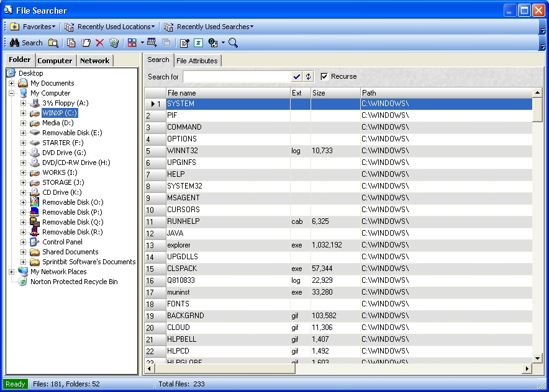Click the recycle bin toolbar icon
Screen dimensions: 549x392
pyautogui.click(x=114, y=43)
